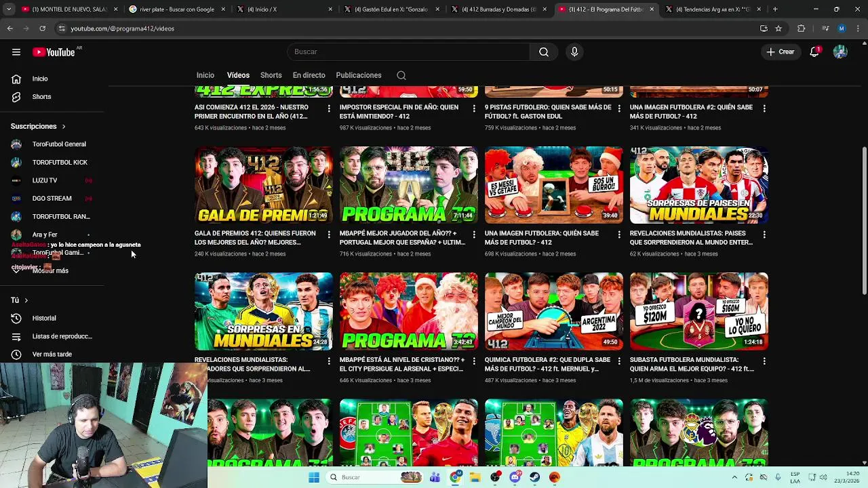Open the YouTube hamburger guide menu
The width and height of the screenshot is (868, 488).
point(16,52)
